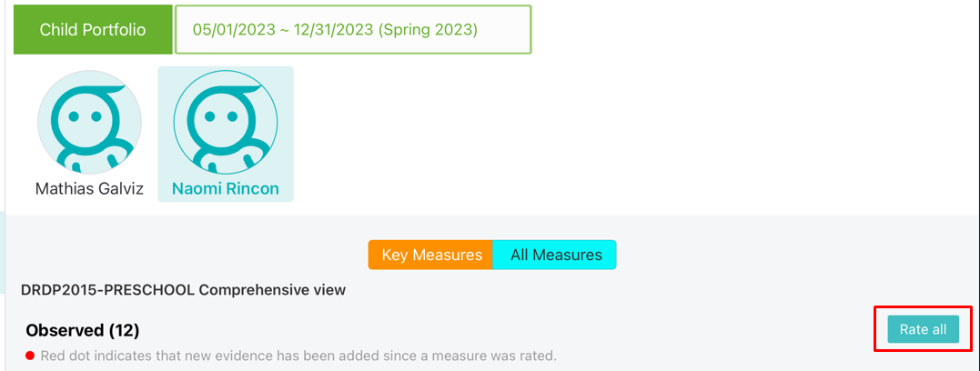Viewport: 980px width, 371px height.
Task: Click the 05/01/2023 start date text
Action: [x=229, y=30]
